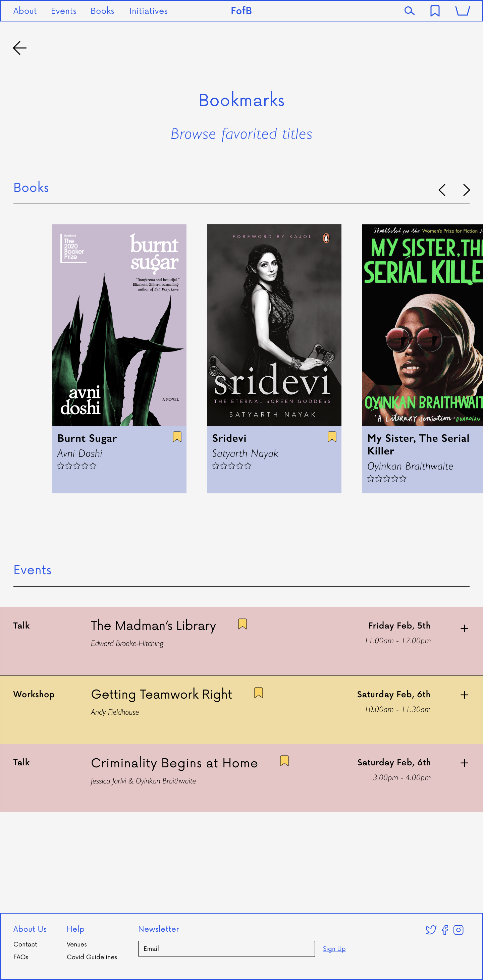
Task: Click the Sign Up link
Action: click(334, 949)
